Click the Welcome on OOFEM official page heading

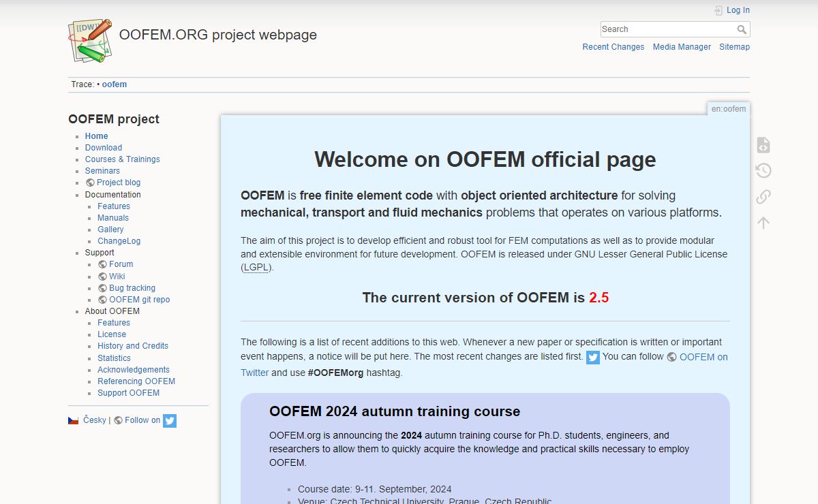(x=485, y=159)
